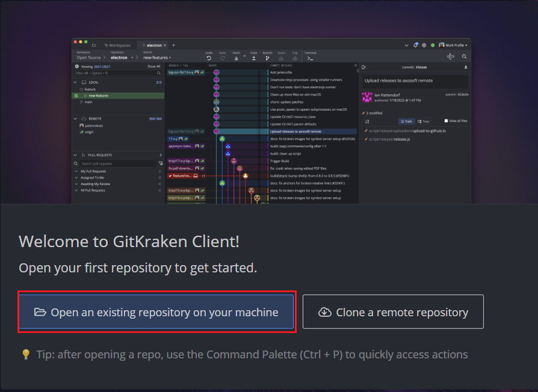Screen dimensions: 538x392
Task: Select commit 'Add jenkinsfile'
Action: tap(281, 72)
